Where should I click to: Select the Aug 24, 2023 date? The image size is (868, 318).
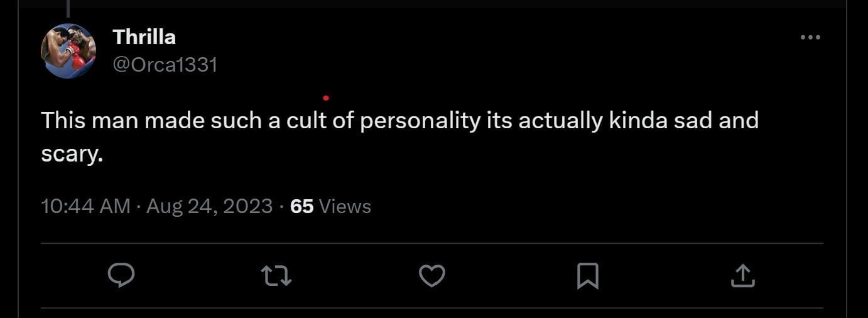[x=209, y=206]
